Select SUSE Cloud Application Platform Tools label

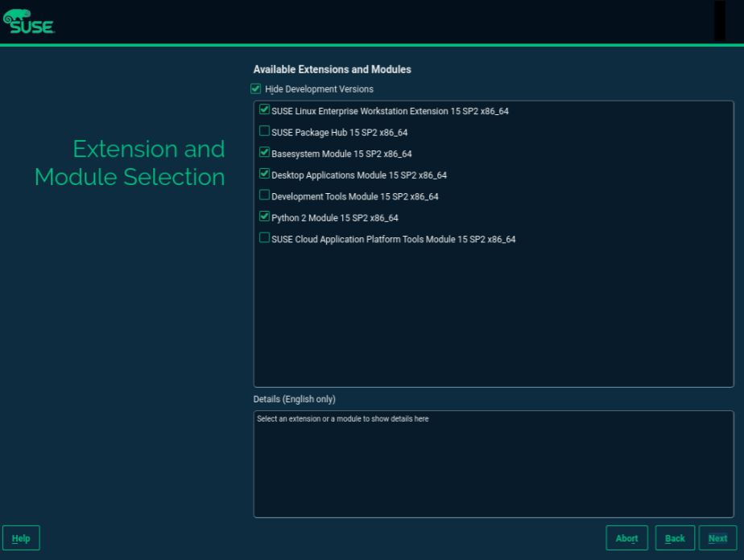click(393, 239)
